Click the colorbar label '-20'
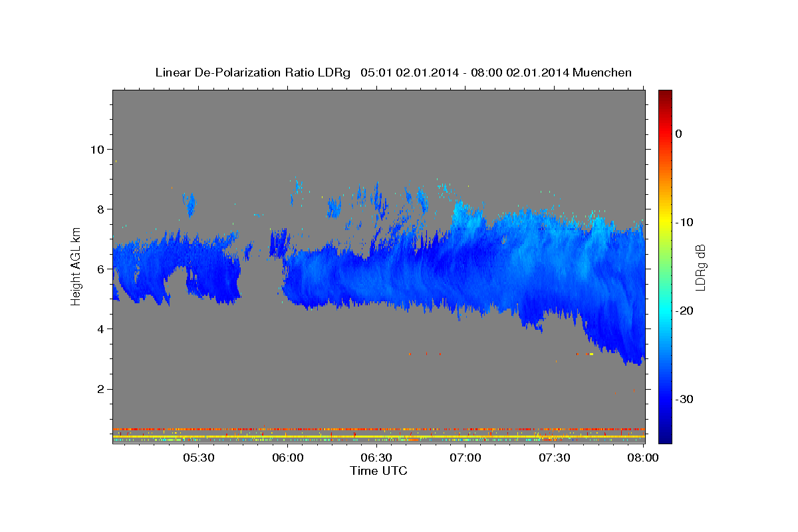 pos(684,311)
